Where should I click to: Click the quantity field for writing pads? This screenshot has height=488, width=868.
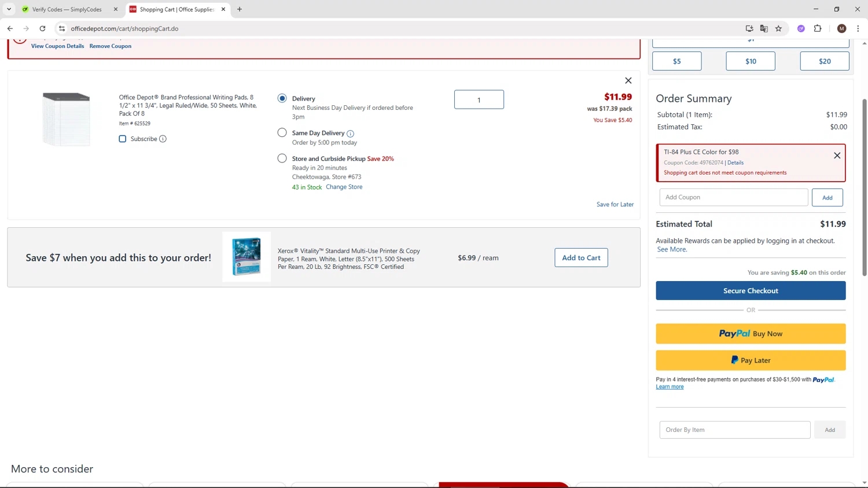click(x=479, y=99)
